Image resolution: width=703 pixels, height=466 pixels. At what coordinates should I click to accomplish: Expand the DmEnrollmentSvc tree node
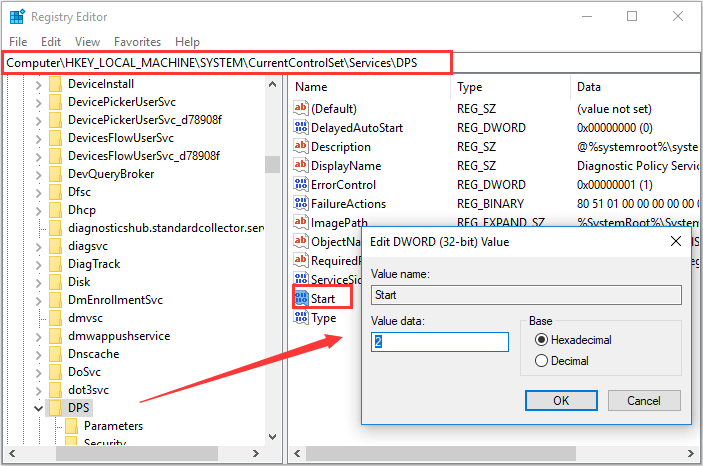[39, 301]
